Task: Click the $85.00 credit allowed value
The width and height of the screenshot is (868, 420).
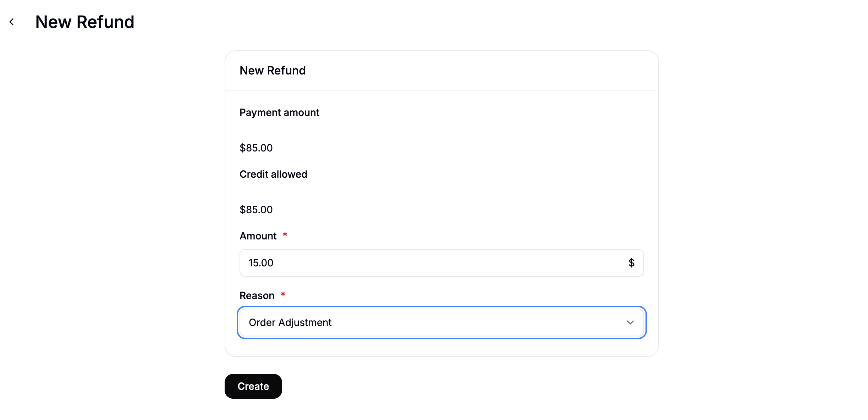Action: tap(256, 209)
